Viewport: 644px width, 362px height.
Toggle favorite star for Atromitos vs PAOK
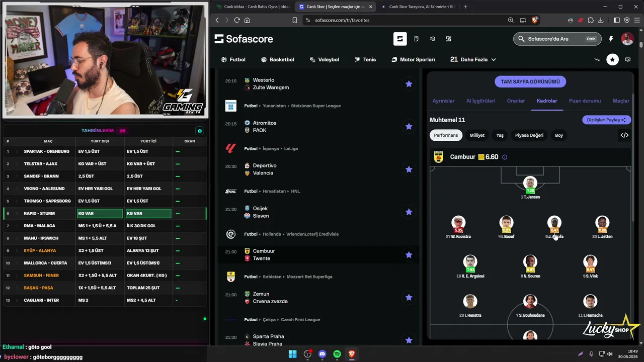(409, 127)
